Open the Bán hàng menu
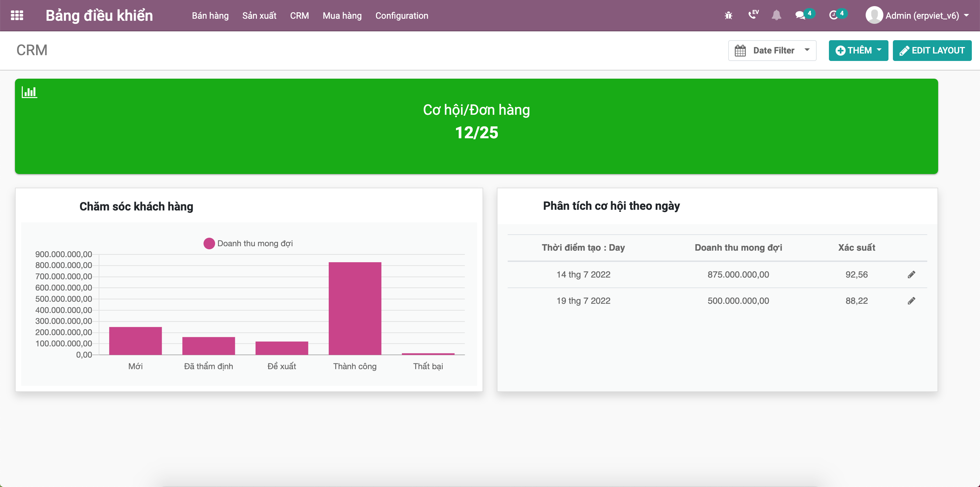 210,16
